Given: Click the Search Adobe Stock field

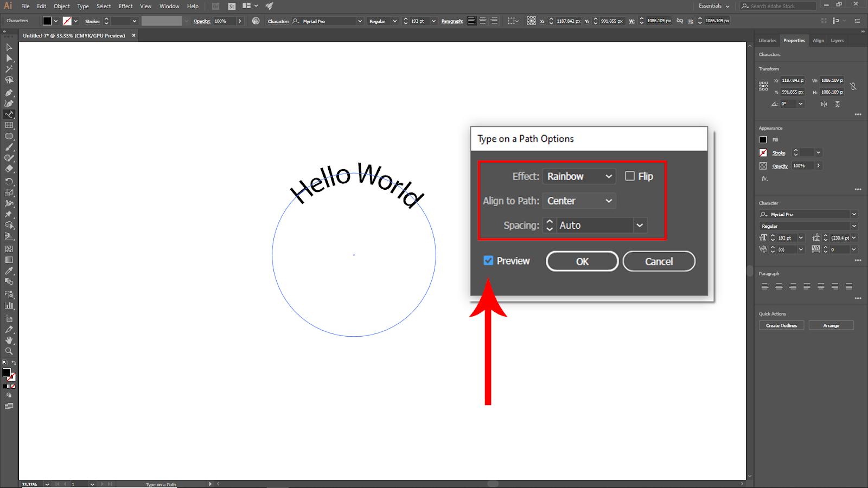Looking at the screenshot, I should click(x=781, y=6).
